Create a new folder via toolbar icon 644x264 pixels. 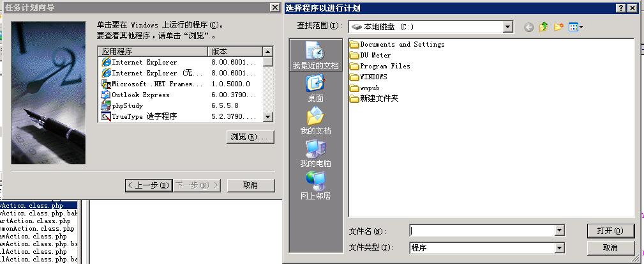tap(558, 27)
